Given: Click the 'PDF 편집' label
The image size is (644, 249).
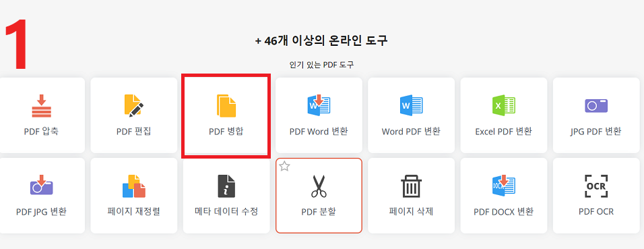Looking at the screenshot, I should 134,132.
